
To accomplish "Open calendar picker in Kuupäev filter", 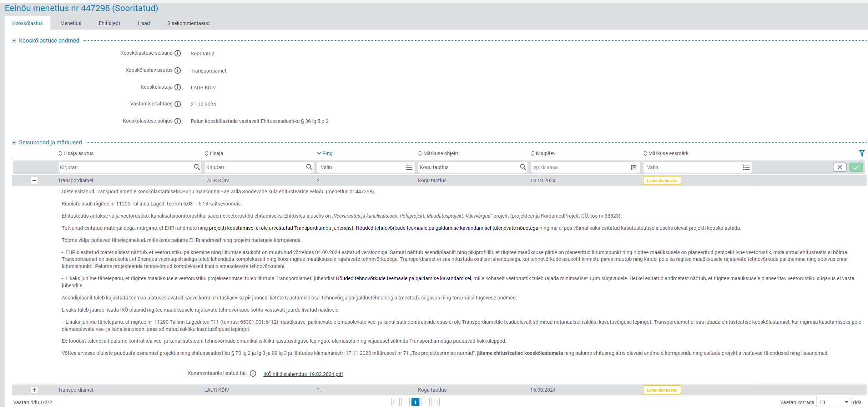I will coord(634,167).
